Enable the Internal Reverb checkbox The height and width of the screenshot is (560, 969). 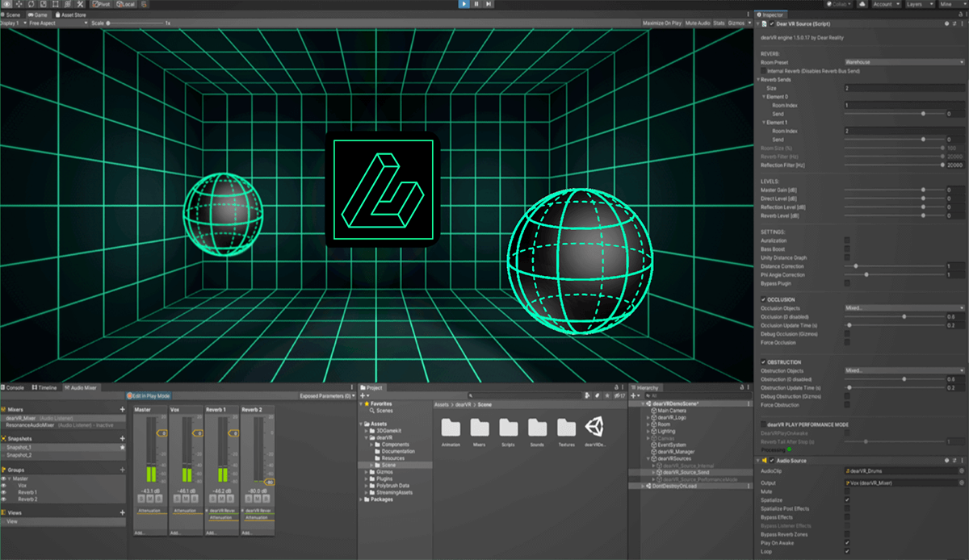coord(764,71)
